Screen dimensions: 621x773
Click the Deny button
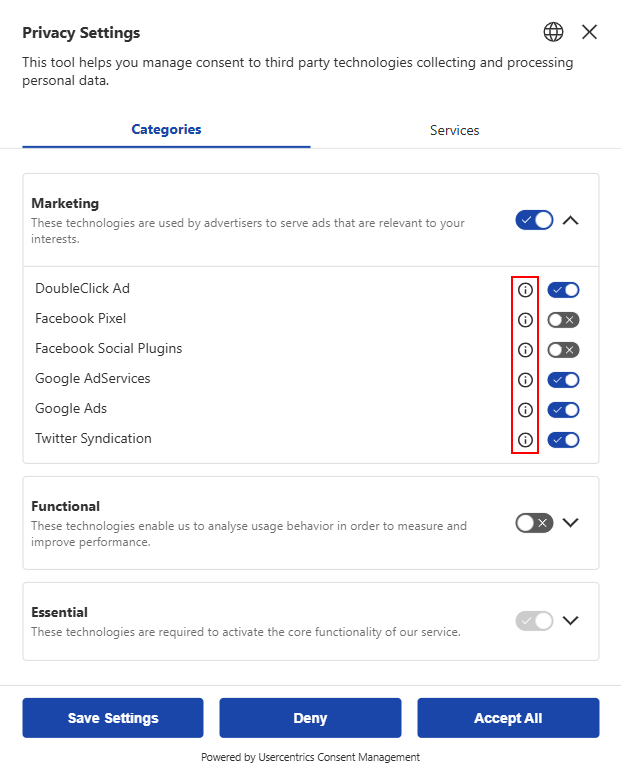(x=310, y=718)
